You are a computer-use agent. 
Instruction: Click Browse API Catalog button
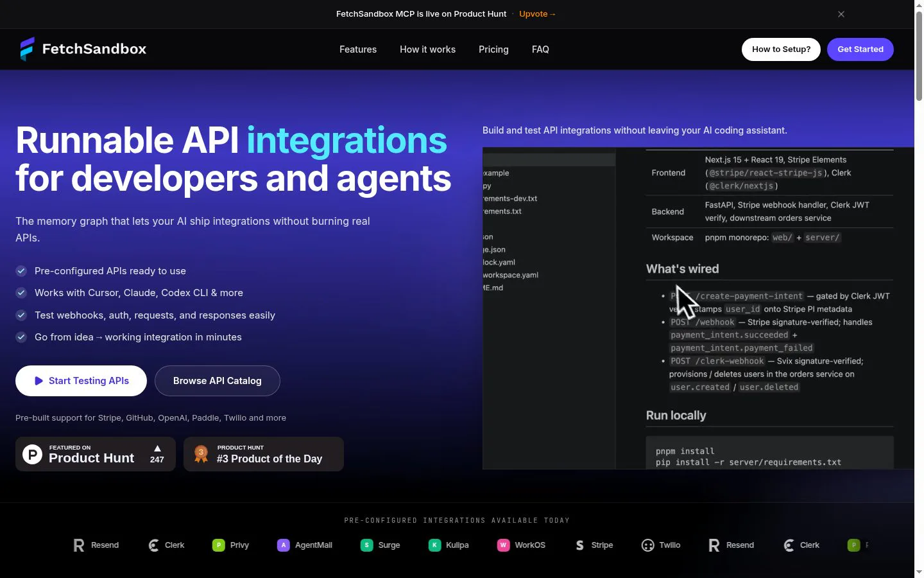pyautogui.click(x=218, y=381)
